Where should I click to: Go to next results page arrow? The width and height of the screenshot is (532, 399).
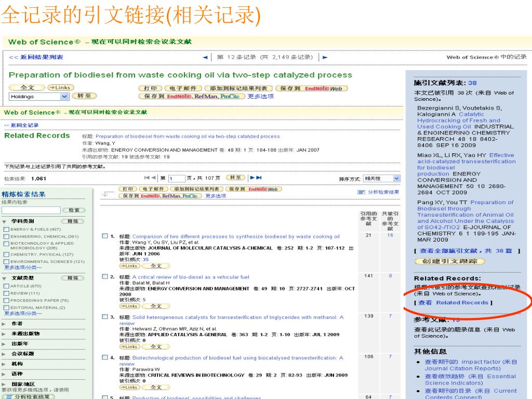pyautogui.click(x=252, y=178)
